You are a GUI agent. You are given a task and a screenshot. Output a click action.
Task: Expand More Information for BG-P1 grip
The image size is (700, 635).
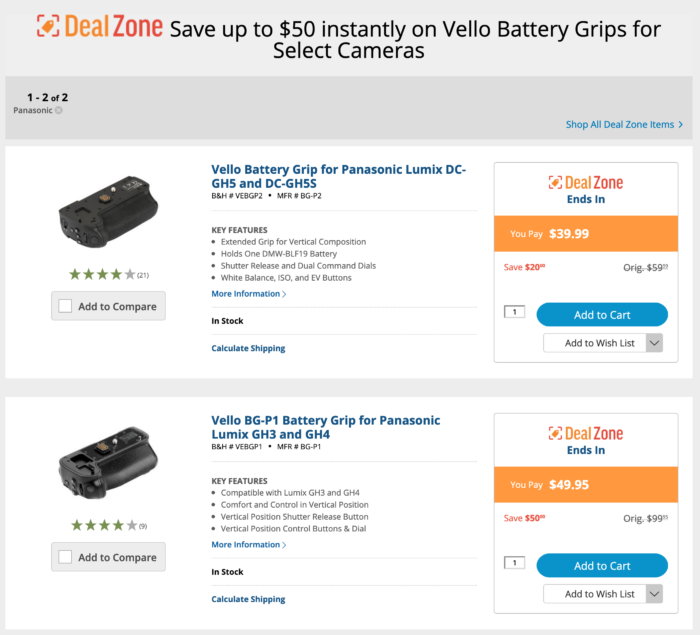pyautogui.click(x=248, y=545)
